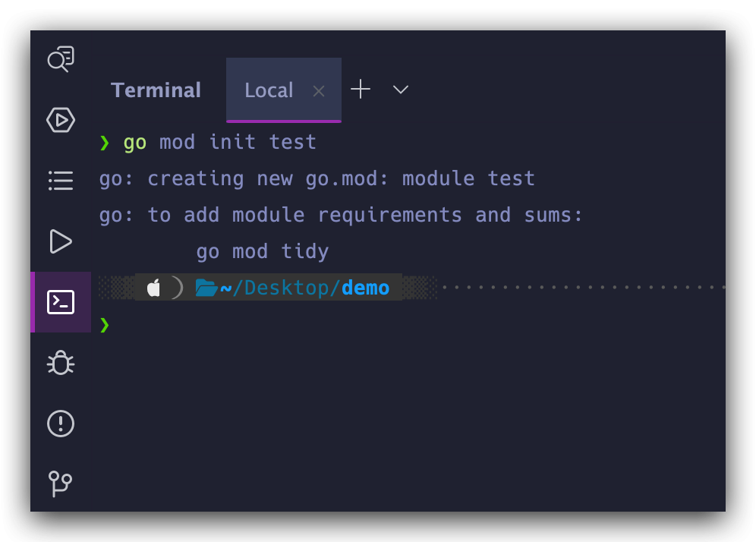Open the Structure list tool window
This screenshot has width=756, height=542.
pyautogui.click(x=61, y=181)
